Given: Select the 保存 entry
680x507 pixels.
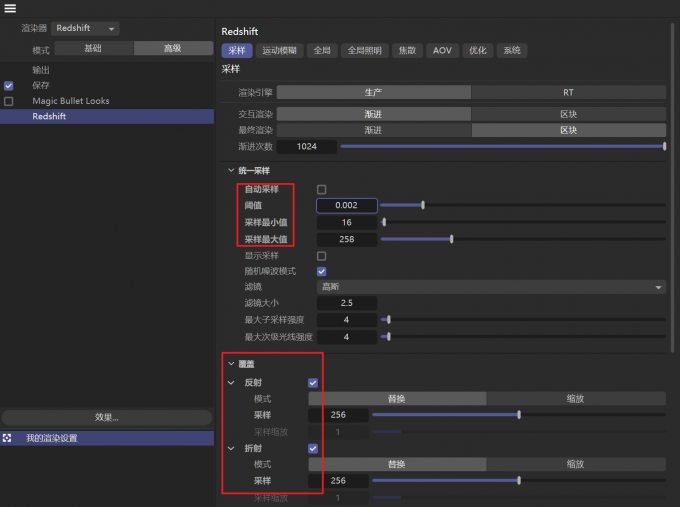Looking at the screenshot, I should (x=41, y=85).
